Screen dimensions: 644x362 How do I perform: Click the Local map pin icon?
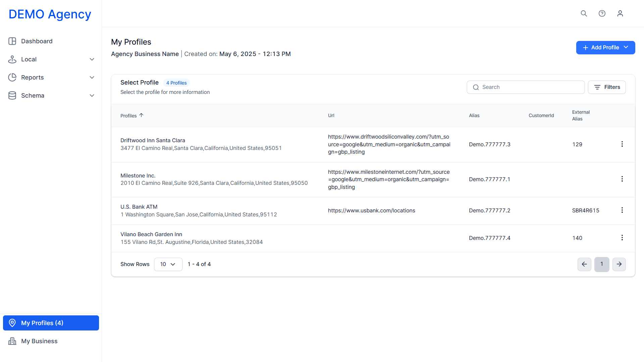coord(12,59)
